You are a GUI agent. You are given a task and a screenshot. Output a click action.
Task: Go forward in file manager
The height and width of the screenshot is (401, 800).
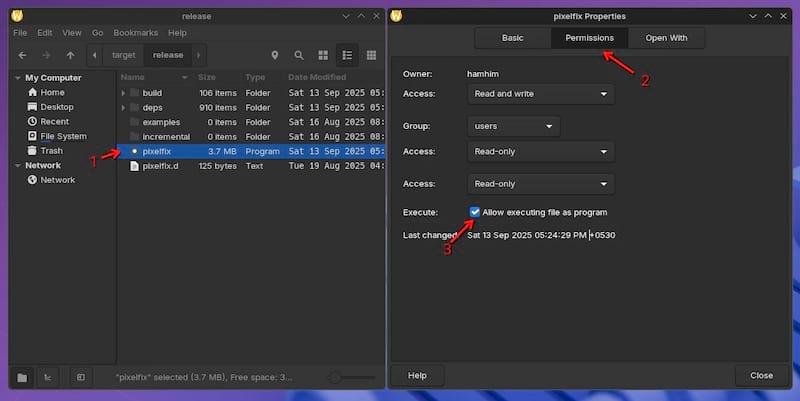46,55
